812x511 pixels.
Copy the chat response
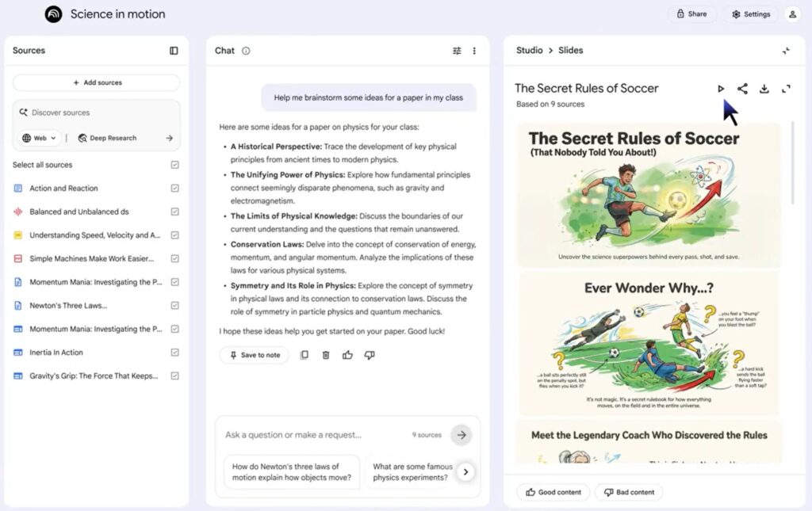pos(304,355)
